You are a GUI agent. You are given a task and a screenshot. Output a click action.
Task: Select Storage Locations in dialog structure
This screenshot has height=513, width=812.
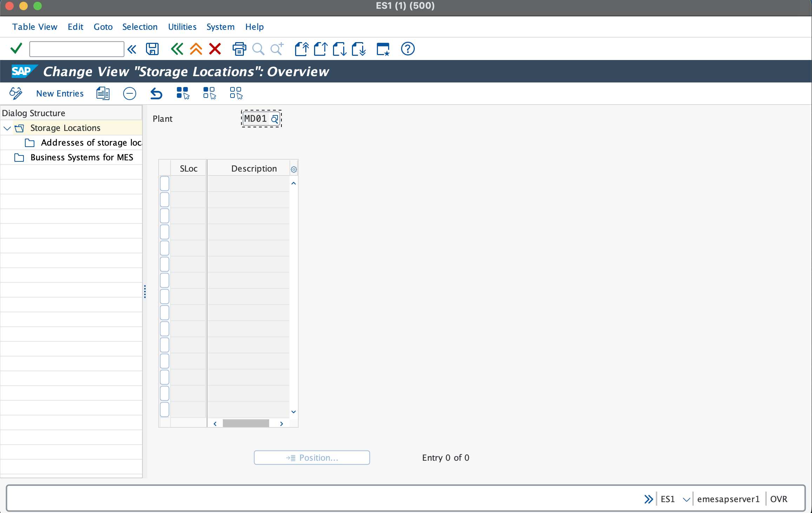tap(65, 128)
